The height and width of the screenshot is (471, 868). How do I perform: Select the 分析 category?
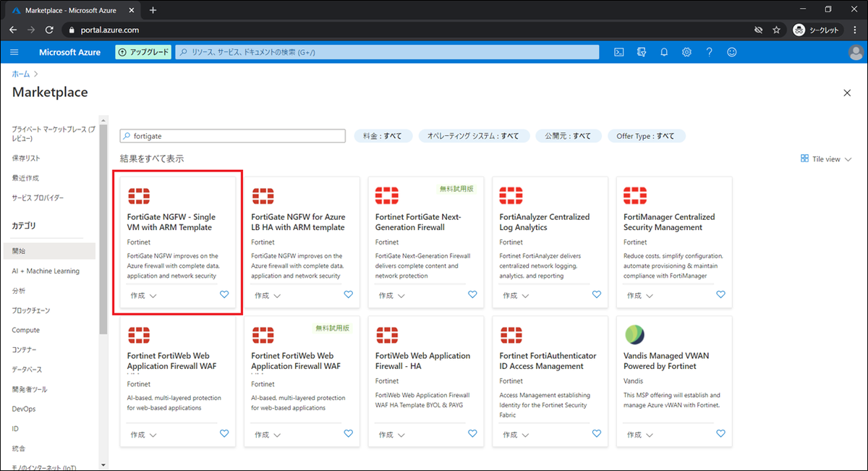click(x=19, y=291)
